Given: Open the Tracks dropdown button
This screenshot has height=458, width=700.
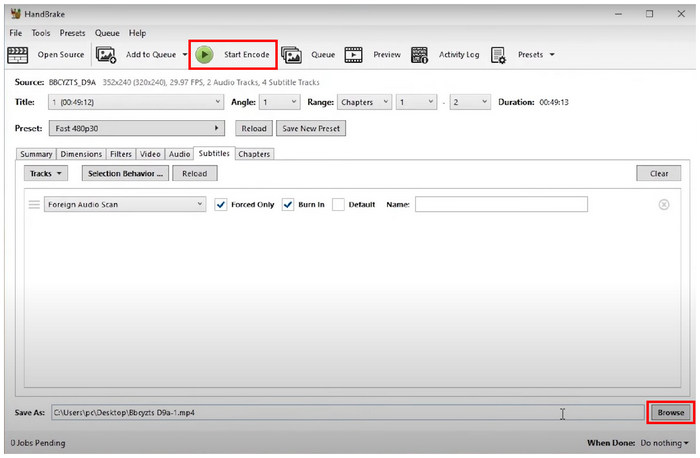Looking at the screenshot, I should [x=46, y=174].
